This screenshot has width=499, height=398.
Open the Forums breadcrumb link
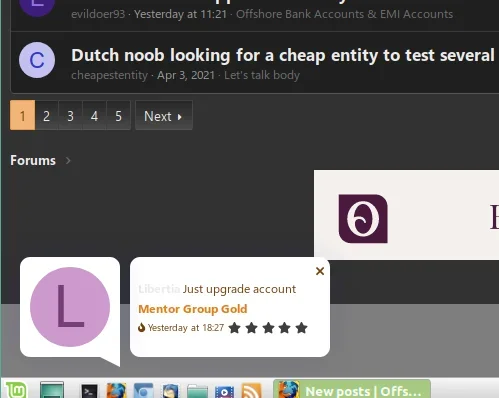click(x=33, y=160)
